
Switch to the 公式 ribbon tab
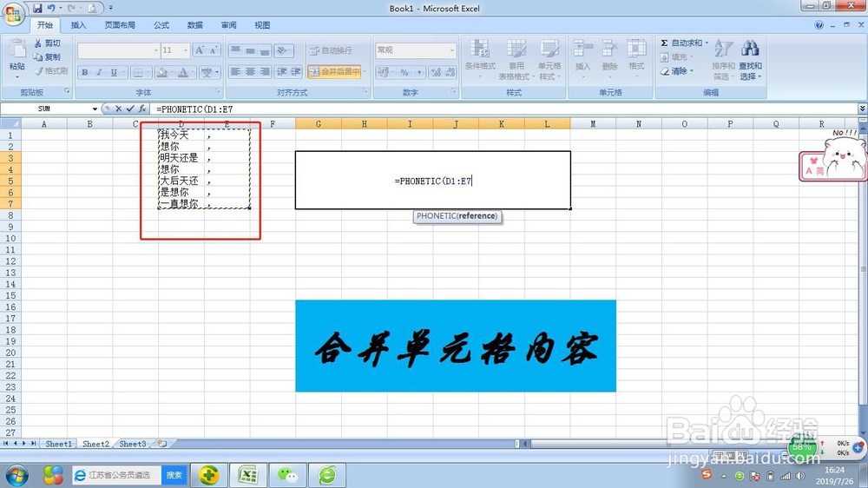coord(161,25)
